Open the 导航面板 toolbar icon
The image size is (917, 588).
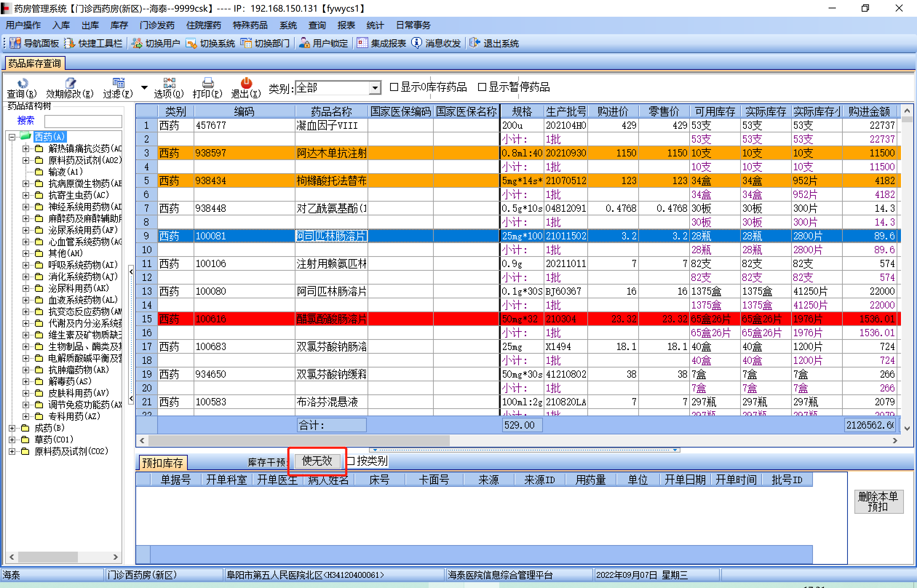15,43
